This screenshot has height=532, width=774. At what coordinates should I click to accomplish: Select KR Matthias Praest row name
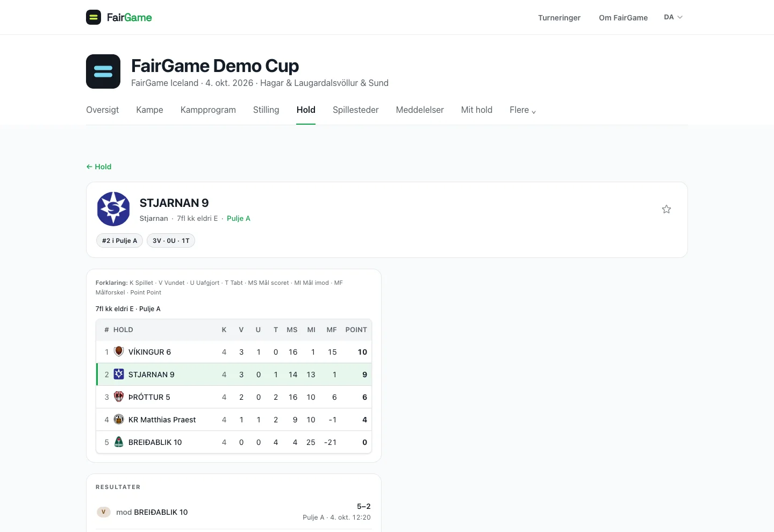[x=162, y=420]
